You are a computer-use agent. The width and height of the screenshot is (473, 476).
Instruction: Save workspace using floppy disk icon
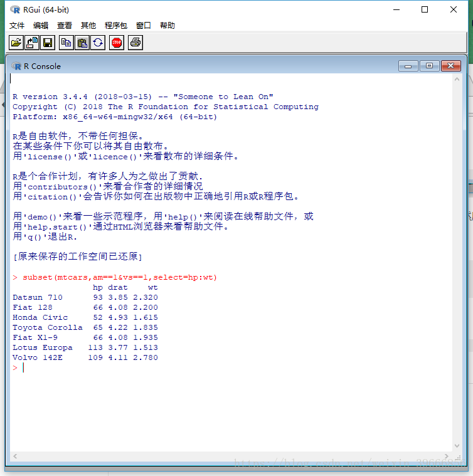point(48,43)
